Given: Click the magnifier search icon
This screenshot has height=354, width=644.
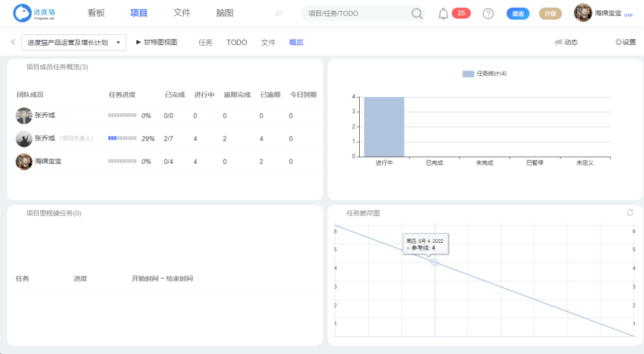Looking at the screenshot, I should coord(417,14).
